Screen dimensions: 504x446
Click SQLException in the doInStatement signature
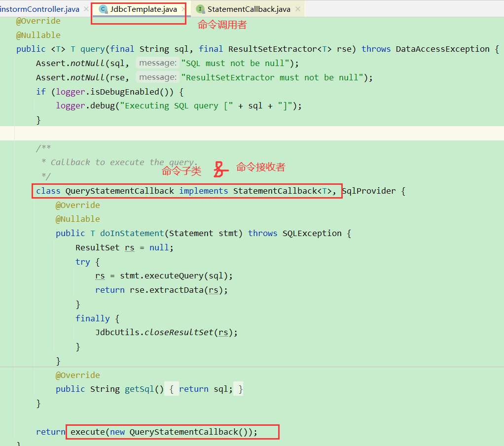pos(312,233)
